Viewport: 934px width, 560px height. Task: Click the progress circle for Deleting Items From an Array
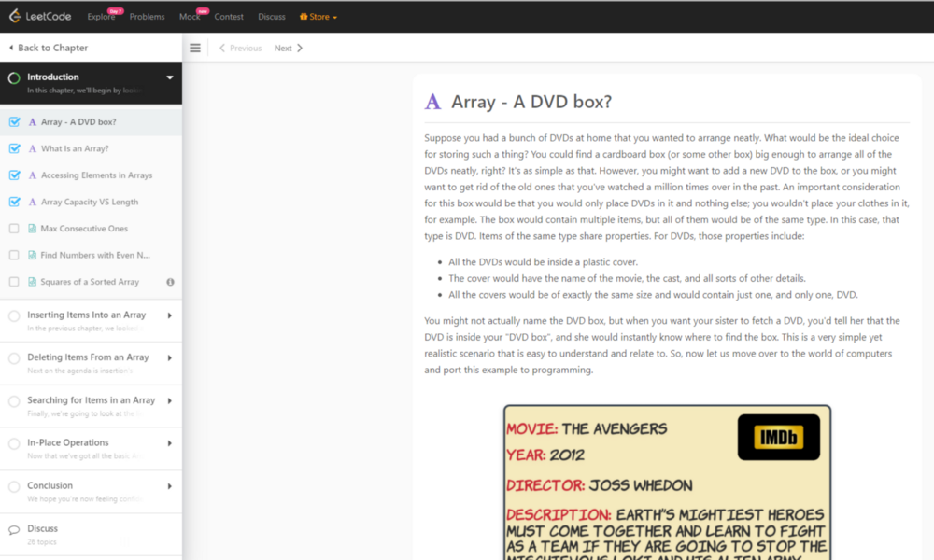(x=14, y=358)
